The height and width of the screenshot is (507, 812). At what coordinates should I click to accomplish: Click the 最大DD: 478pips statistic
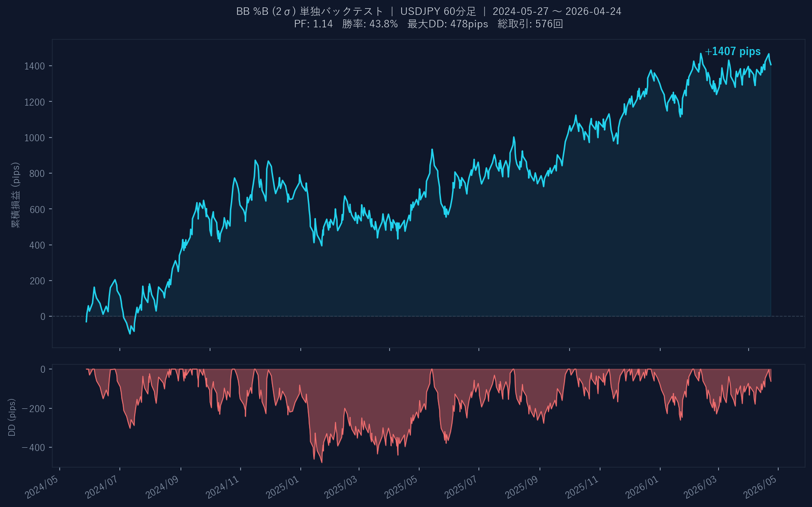point(447,24)
